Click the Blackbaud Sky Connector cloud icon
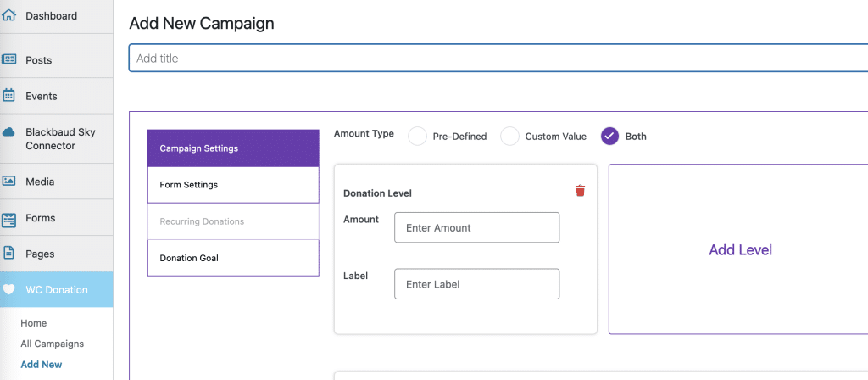The width and height of the screenshot is (868, 380). coord(8,132)
